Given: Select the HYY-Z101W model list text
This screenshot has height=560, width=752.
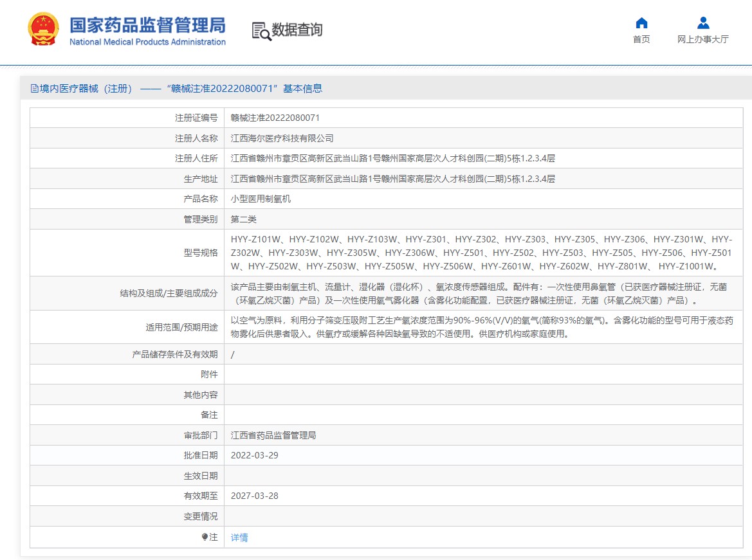Looking at the screenshot, I should coord(482,253).
